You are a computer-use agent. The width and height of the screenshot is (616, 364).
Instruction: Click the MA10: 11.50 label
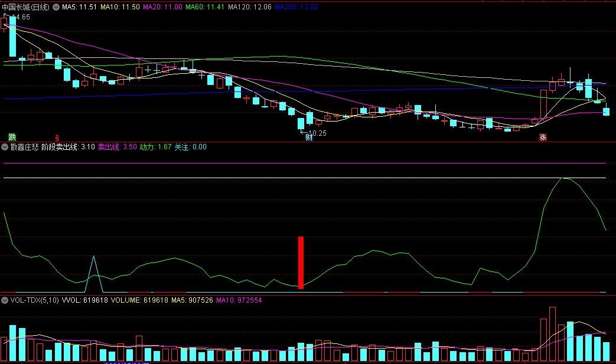point(120,7)
